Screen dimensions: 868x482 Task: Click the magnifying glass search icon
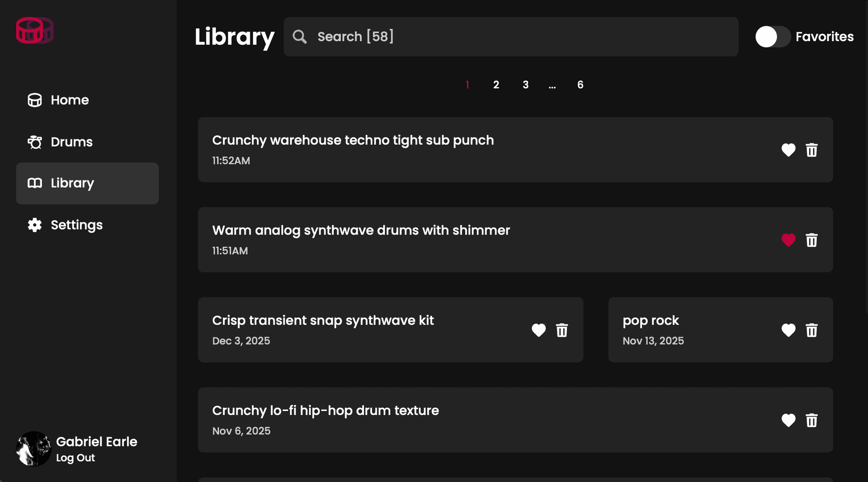300,37
